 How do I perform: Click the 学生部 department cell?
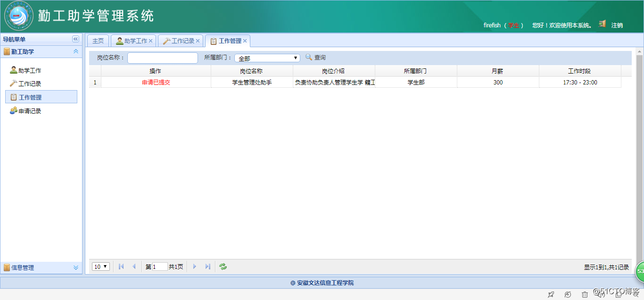[x=416, y=82]
